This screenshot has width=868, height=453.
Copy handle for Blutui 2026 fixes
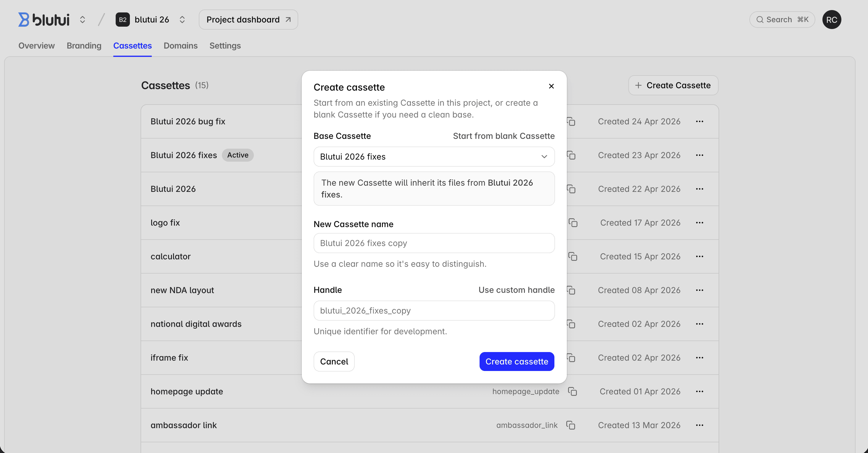tap(571, 155)
